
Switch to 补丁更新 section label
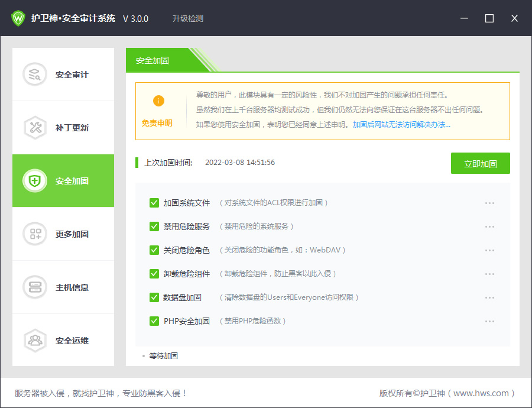(x=72, y=128)
